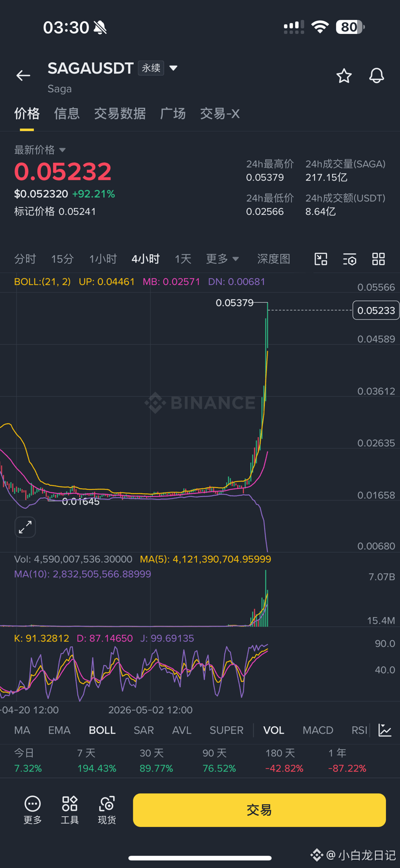Toggle EMA indicator
This screenshot has height=868, width=400.
[x=59, y=730]
